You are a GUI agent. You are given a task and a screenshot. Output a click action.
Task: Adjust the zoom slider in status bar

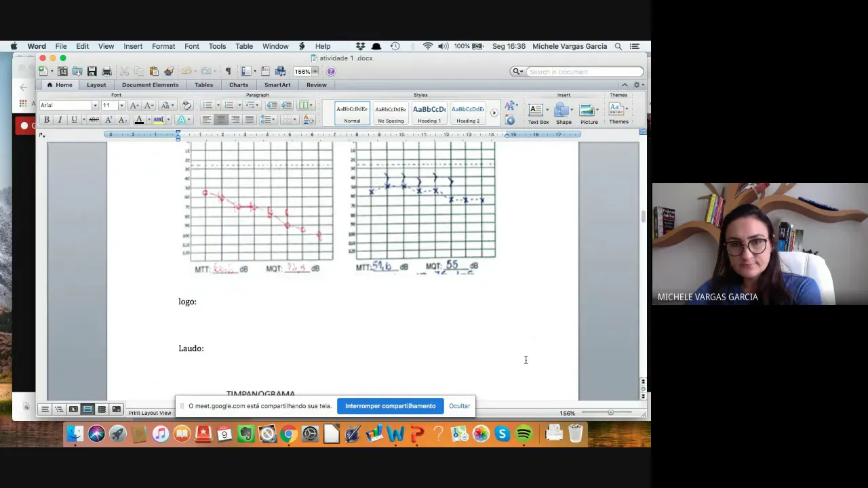(x=610, y=413)
